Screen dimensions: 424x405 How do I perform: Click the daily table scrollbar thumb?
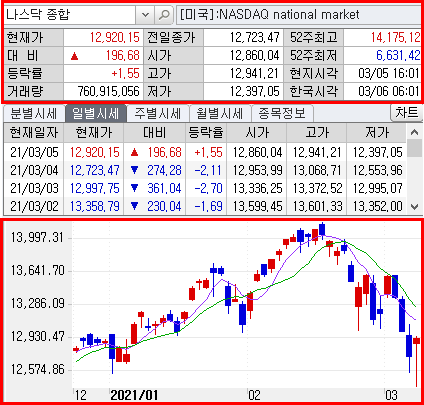pyautogui.click(x=414, y=148)
